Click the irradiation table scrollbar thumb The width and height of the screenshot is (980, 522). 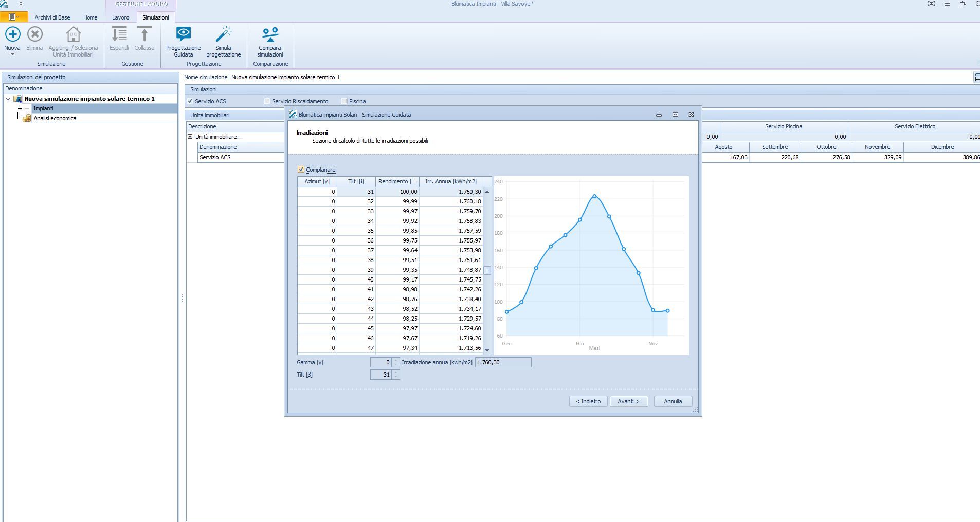[487, 270]
